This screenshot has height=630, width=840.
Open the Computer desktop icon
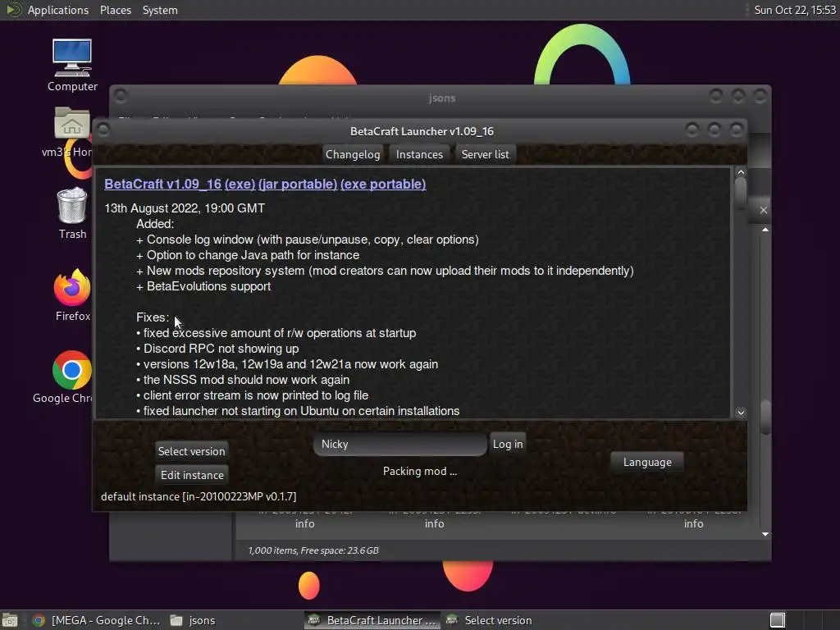pyautogui.click(x=72, y=64)
